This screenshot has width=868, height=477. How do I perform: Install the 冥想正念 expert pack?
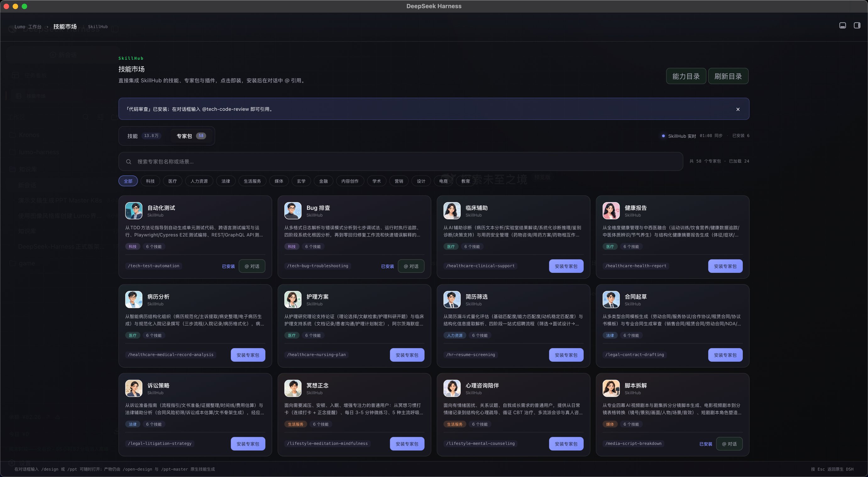[407, 444]
